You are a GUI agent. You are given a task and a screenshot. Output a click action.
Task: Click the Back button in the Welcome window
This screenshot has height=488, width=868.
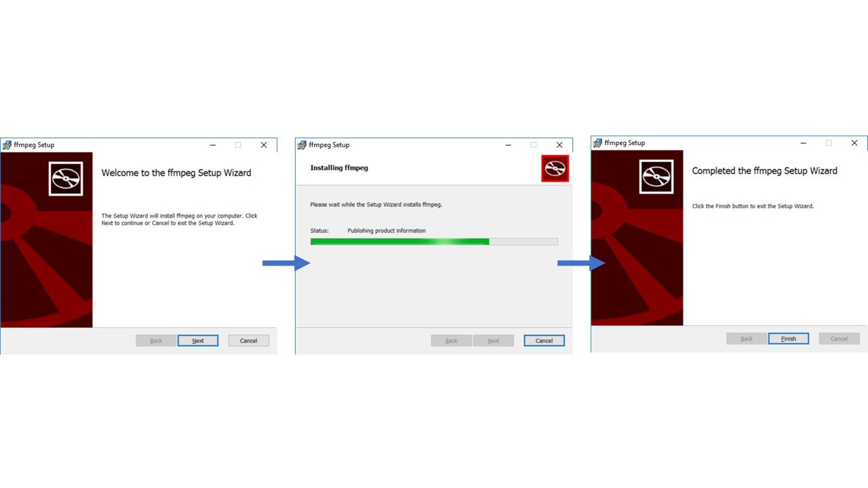[x=156, y=341]
